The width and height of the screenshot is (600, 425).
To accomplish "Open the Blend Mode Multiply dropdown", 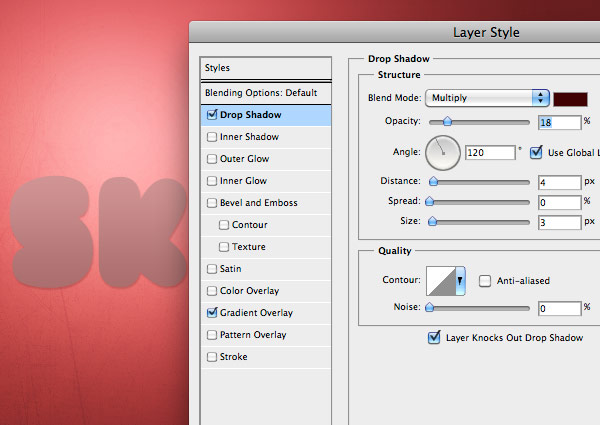I will [x=488, y=98].
